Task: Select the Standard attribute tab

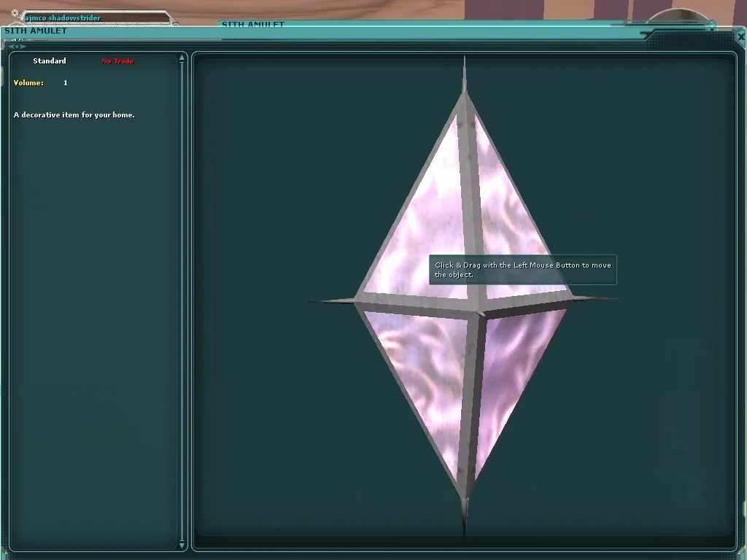Action: [x=50, y=61]
